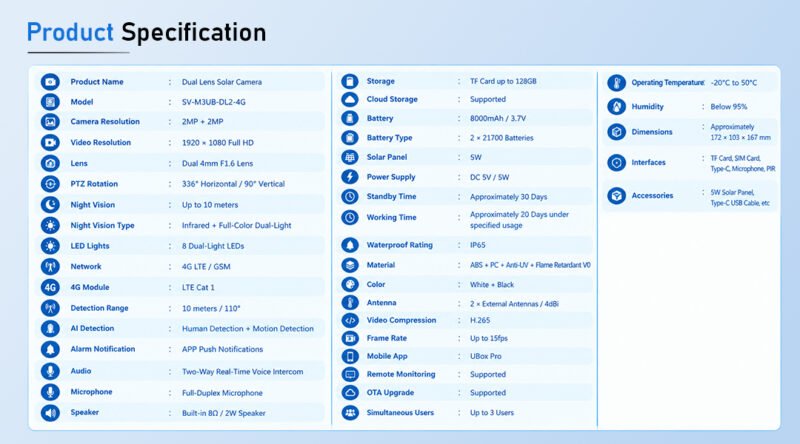This screenshot has height=444, width=800.
Task: Select the moon icon for Night Vision
Action: (50, 205)
